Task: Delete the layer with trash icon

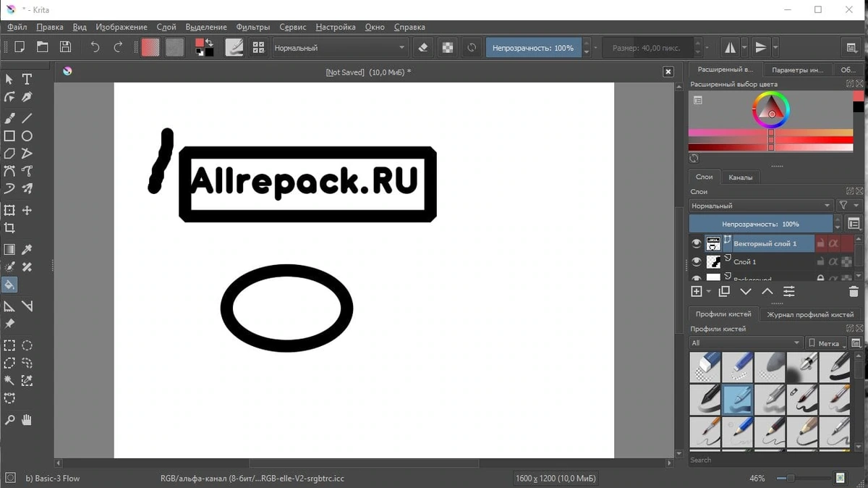Action: [854, 292]
